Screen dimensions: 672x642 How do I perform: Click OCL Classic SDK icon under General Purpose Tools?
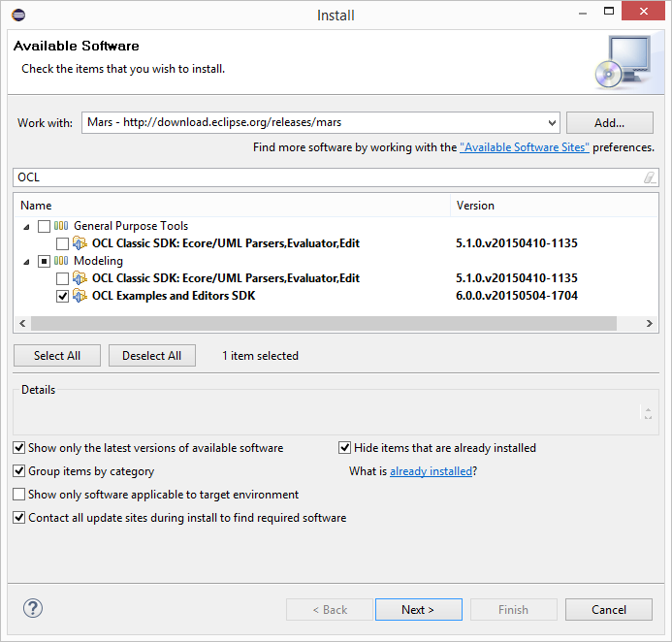click(80, 243)
